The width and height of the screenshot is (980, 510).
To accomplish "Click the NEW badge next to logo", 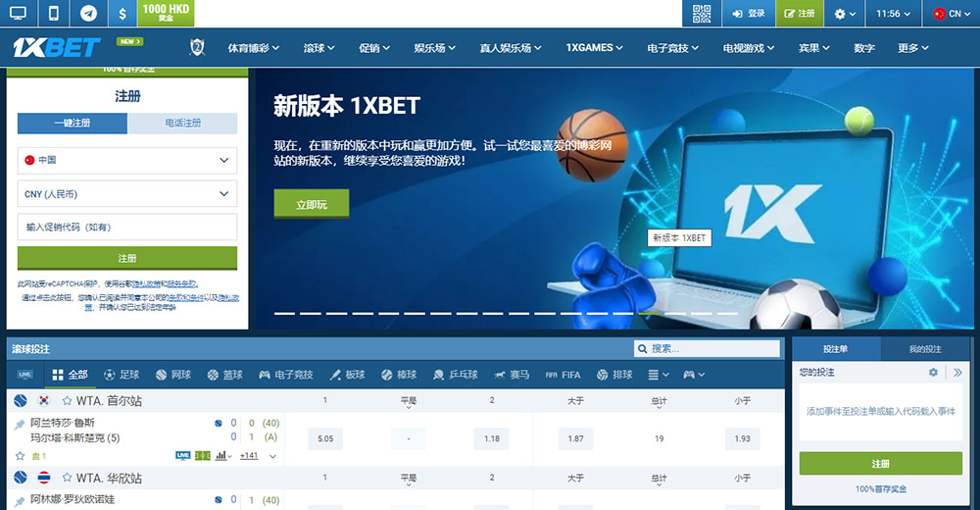I will (x=129, y=41).
